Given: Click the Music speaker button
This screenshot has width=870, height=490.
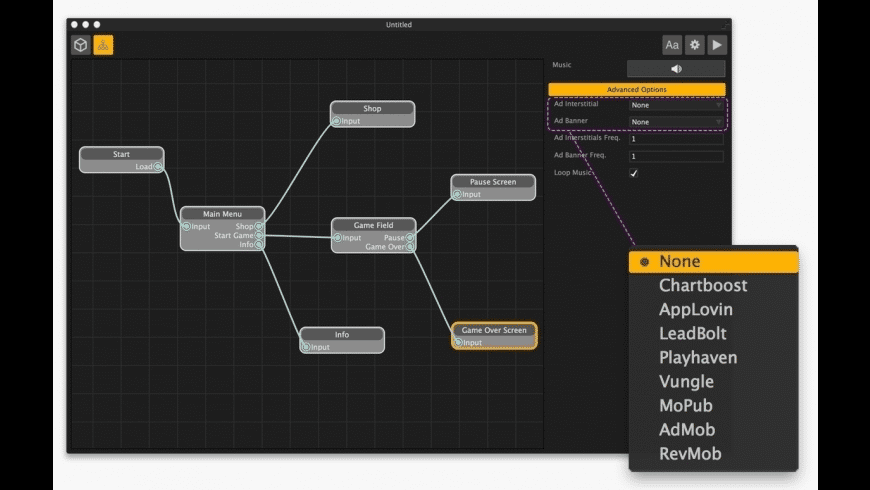Looking at the screenshot, I should 676,69.
